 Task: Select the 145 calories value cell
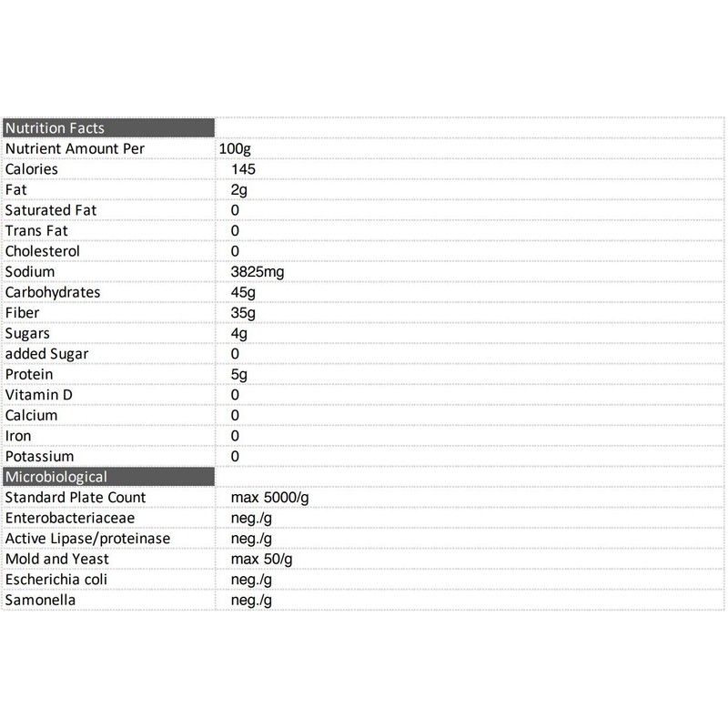tap(245, 169)
